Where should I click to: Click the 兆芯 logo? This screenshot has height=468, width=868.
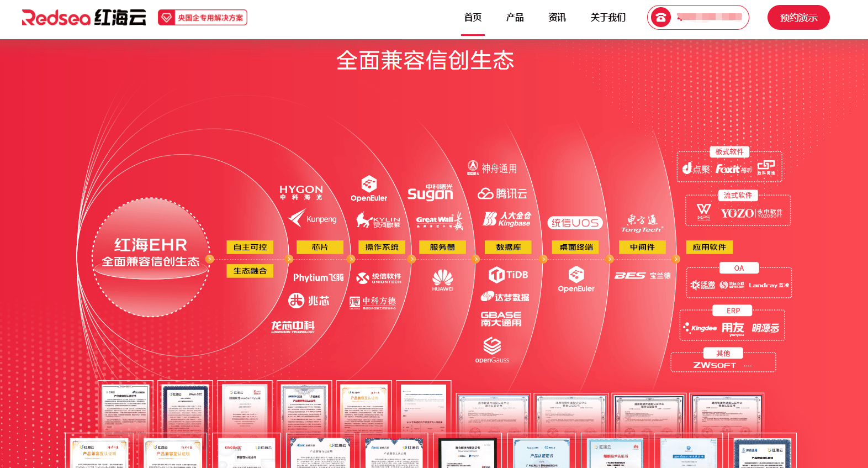[309, 301]
